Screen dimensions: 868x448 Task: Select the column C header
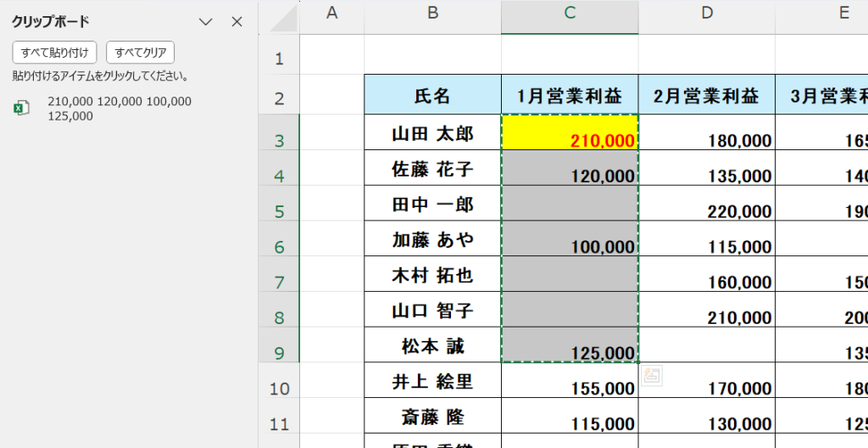coord(570,13)
